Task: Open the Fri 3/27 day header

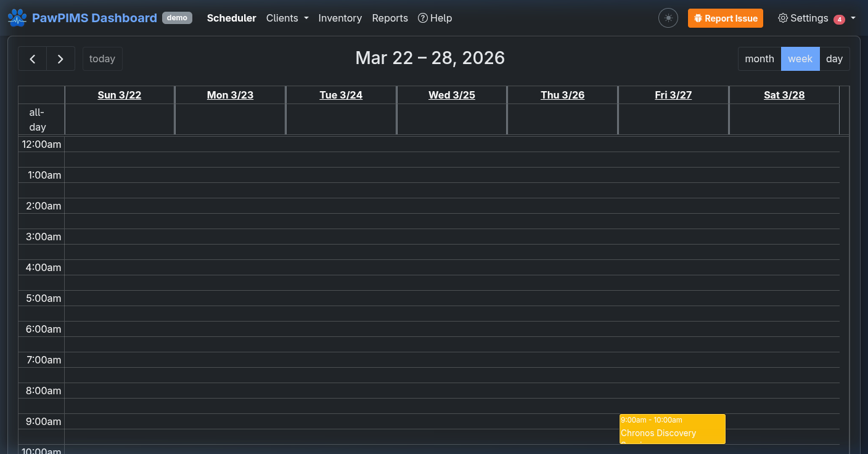Action: click(673, 95)
